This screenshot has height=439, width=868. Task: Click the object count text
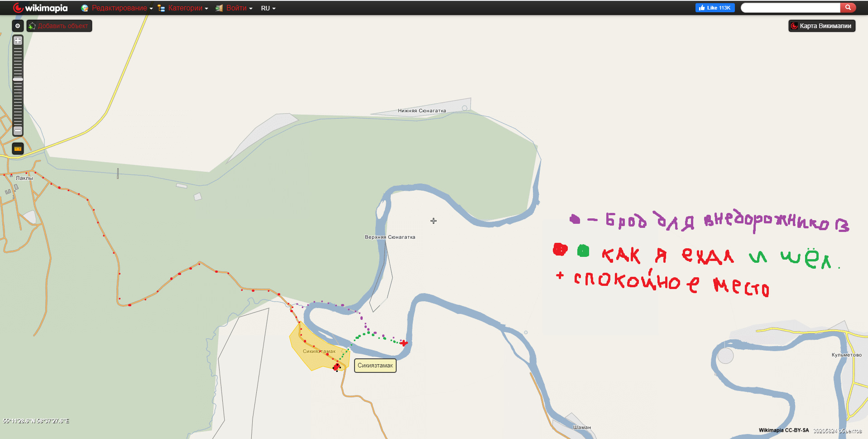(x=837, y=431)
